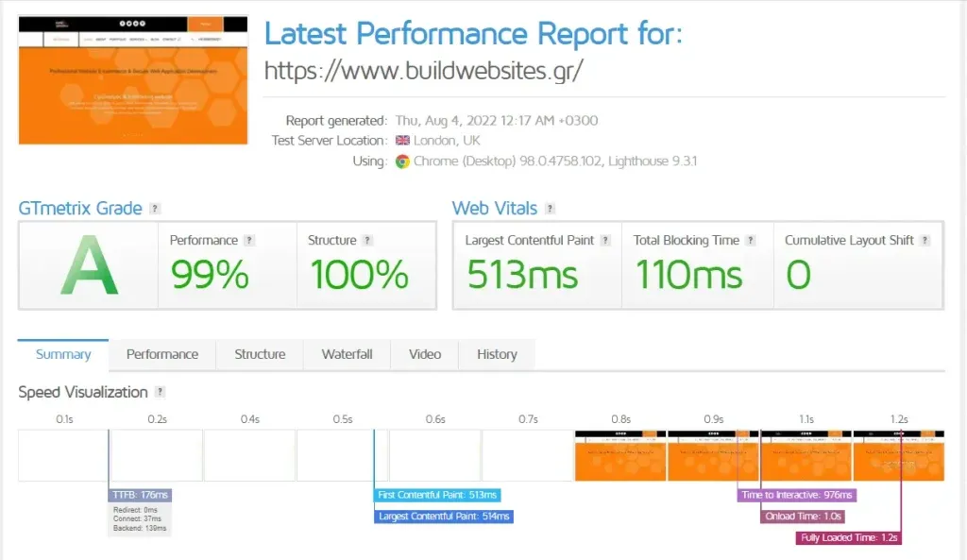The height and width of the screenshot is (560, 967).
Task: Click the Chrome browser icon
Action: click(401, 161)
